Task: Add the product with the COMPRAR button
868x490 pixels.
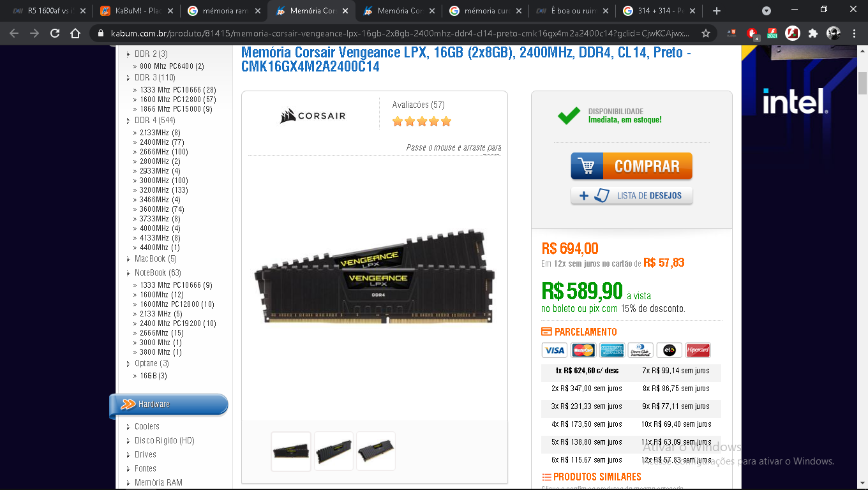Action: click(x=631, y=166)
